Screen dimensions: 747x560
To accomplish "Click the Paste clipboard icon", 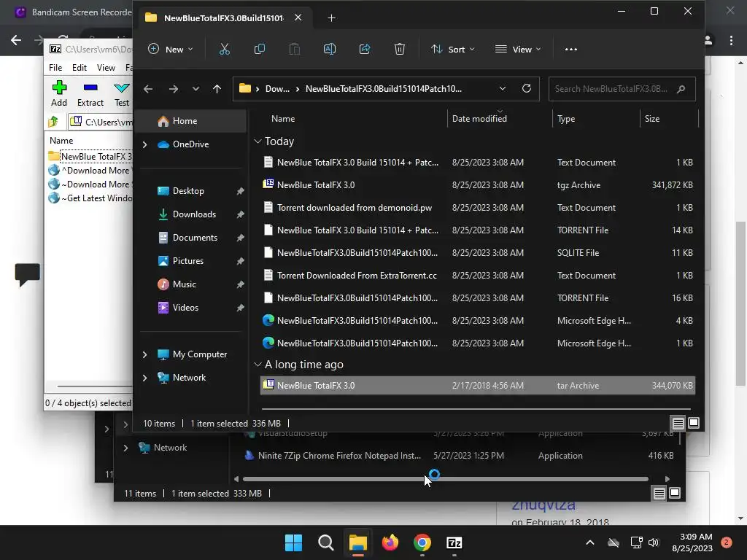I will coord(295,49).
